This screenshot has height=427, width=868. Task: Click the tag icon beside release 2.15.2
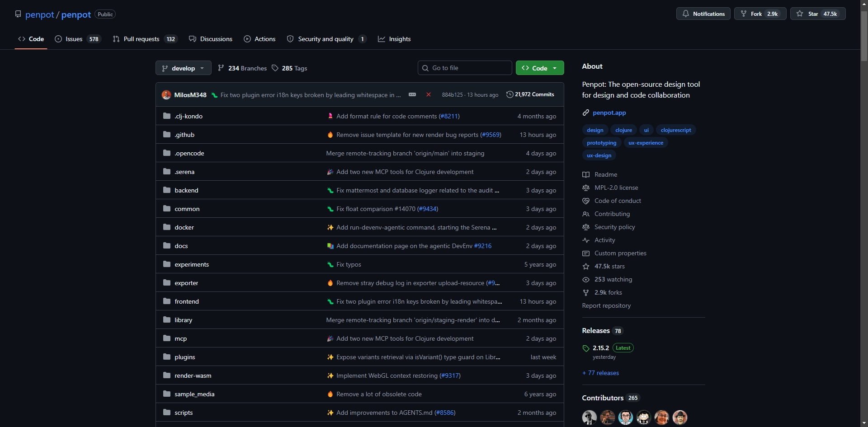pyautogui.click(x=586, y=348)
